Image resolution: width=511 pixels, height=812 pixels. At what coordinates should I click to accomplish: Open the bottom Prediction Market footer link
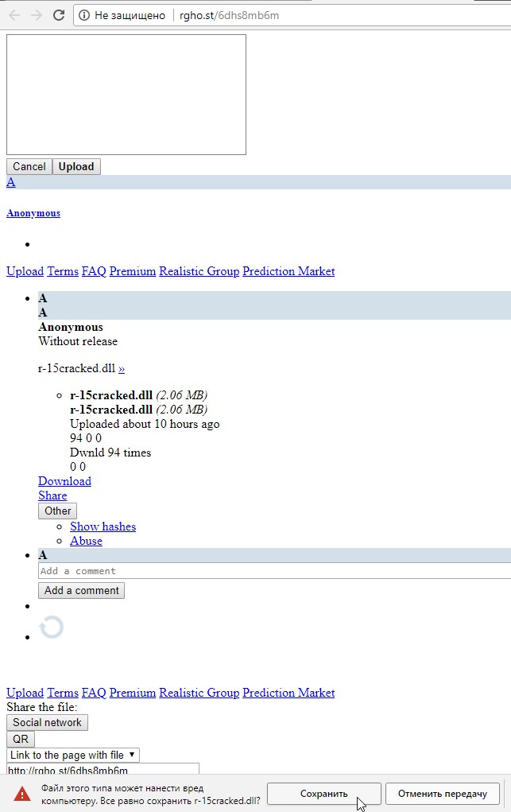tap(288, 693)
